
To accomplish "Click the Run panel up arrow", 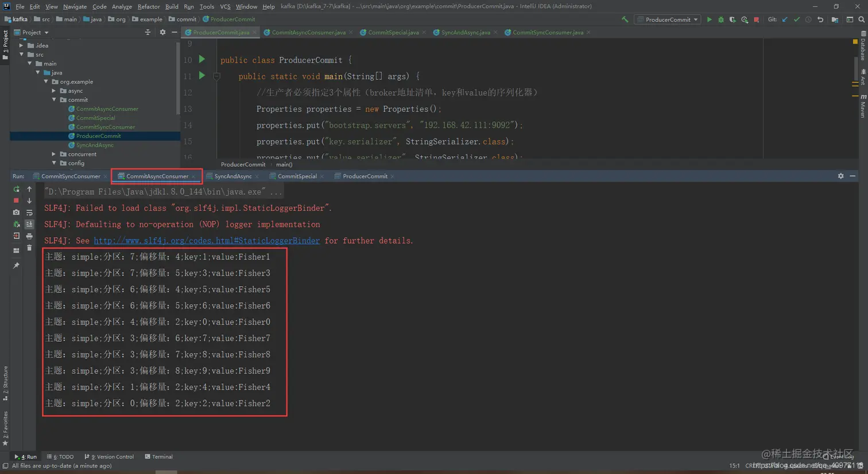I will coord(29,189).
